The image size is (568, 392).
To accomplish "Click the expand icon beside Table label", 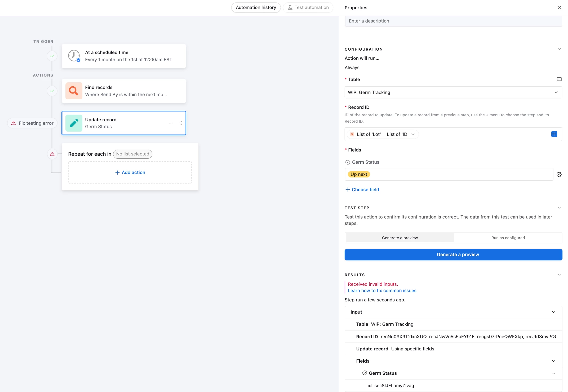I will (559, 79).
